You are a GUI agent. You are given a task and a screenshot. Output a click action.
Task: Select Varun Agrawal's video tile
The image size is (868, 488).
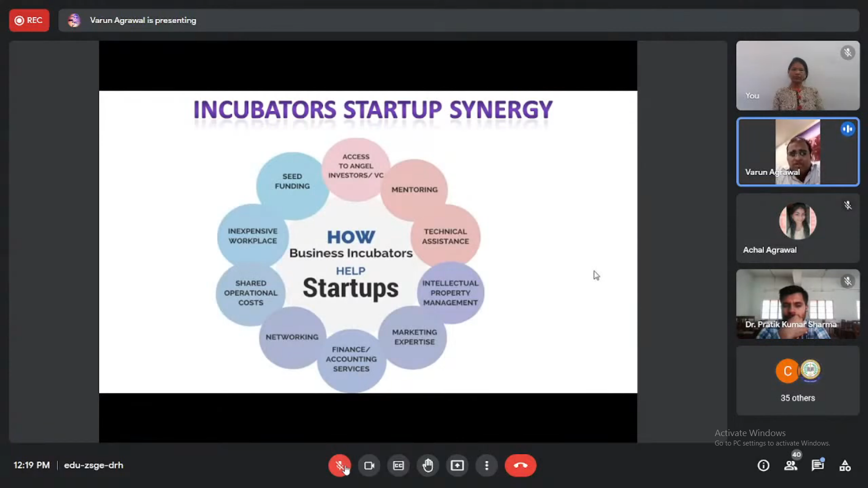click(x=797, y=152)
